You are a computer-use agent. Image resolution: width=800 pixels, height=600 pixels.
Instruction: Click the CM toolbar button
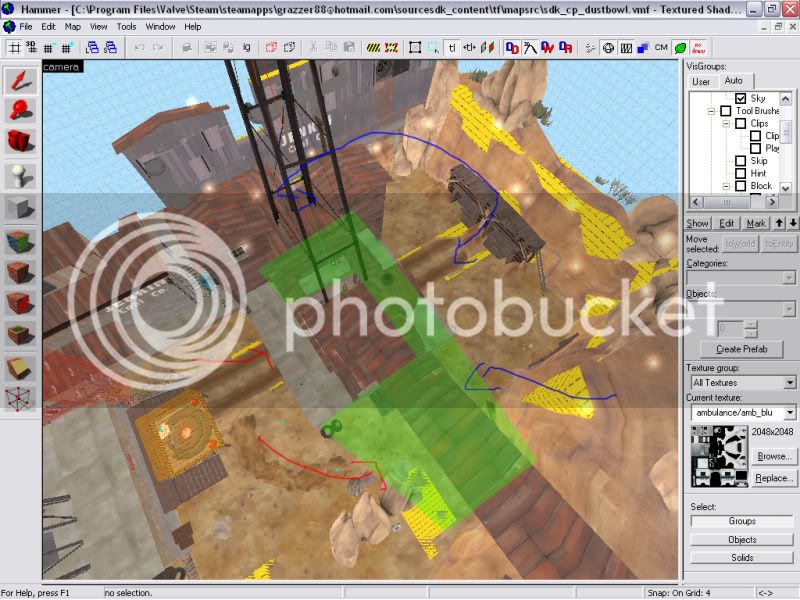[x=661, y=48]
